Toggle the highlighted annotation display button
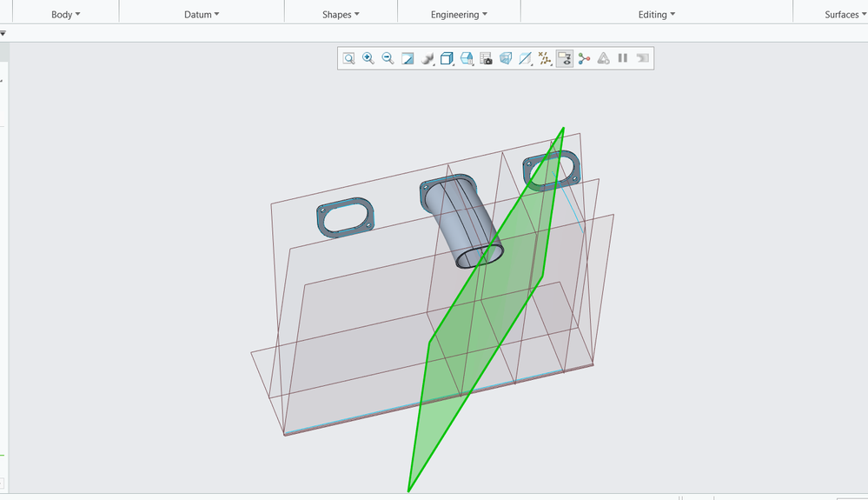868x500 pixels. [x=565, y=58]
